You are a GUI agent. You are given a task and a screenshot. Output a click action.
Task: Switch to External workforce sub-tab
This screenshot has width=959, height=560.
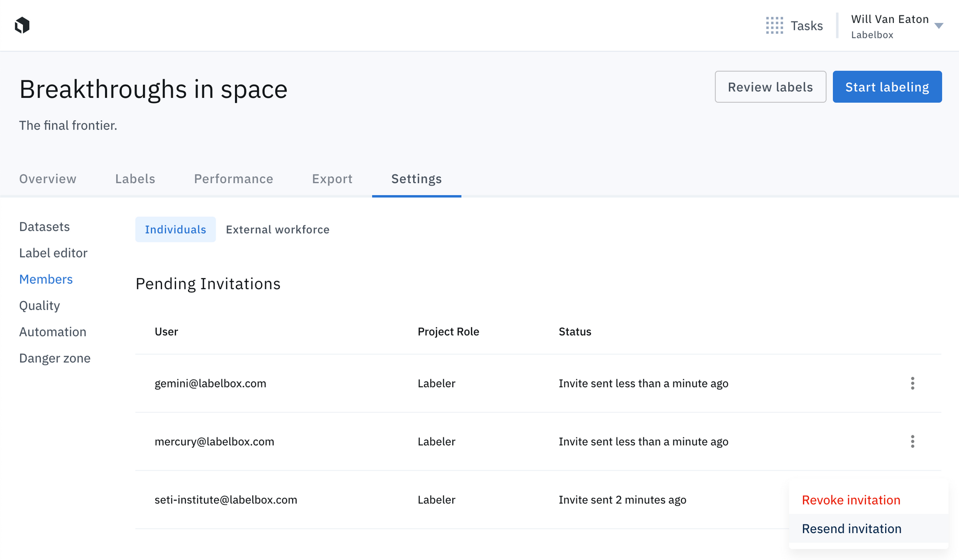coord(278,229)
